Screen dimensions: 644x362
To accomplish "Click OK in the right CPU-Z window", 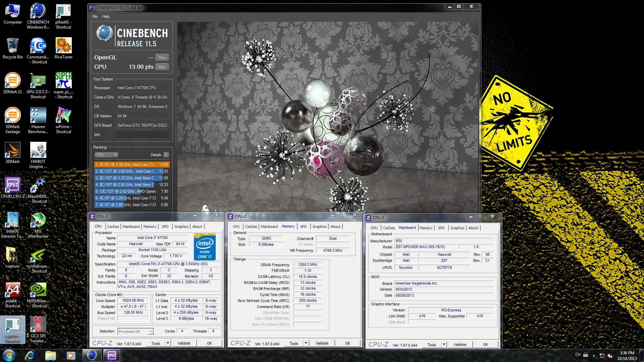I will pos(485,345).
